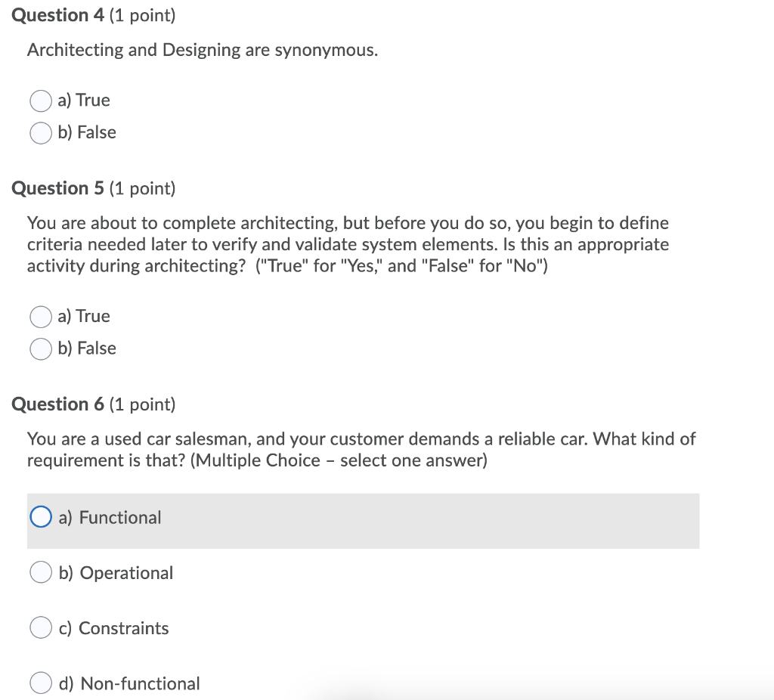Image resolution: width=774 pixels, height=700 pixels.
Task: Select "Non-functional" for Question 6
Action: click(41, 683)
